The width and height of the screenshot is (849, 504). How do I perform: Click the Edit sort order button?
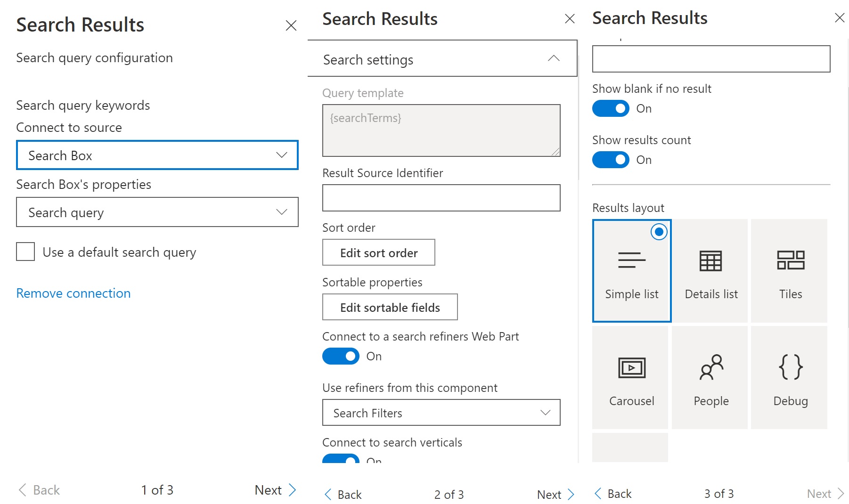click(x=378, y=252)
